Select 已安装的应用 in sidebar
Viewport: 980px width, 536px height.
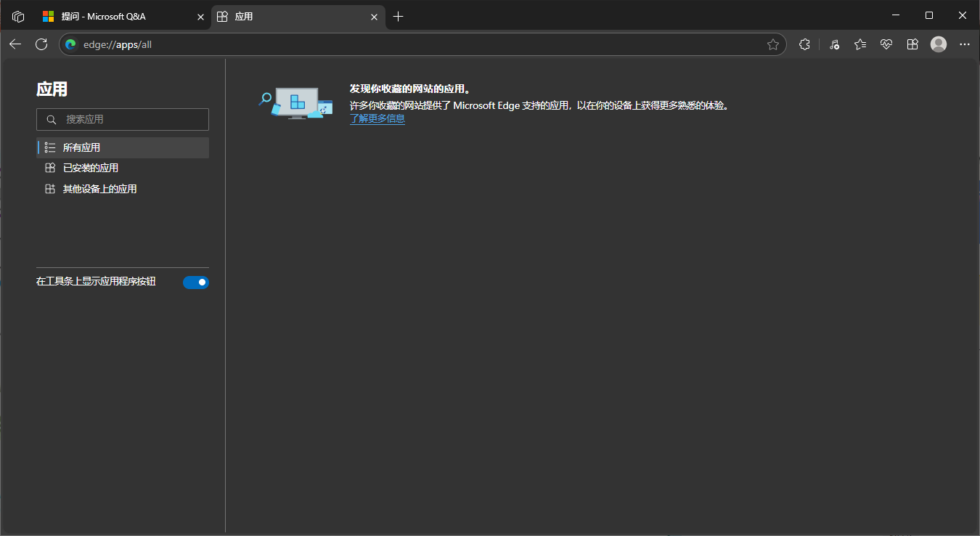pyautogui.click(x=123, y=168)
